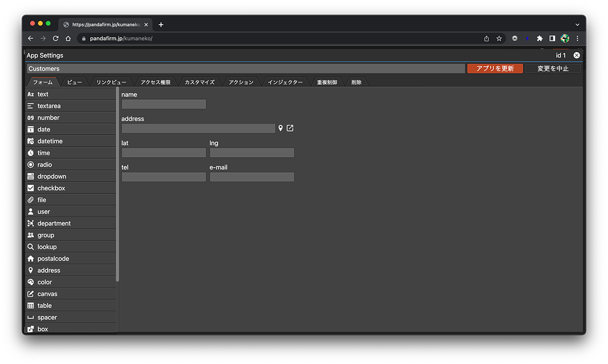Switch to the ビュー tab
Screen dimensions: 608x364
75,82
